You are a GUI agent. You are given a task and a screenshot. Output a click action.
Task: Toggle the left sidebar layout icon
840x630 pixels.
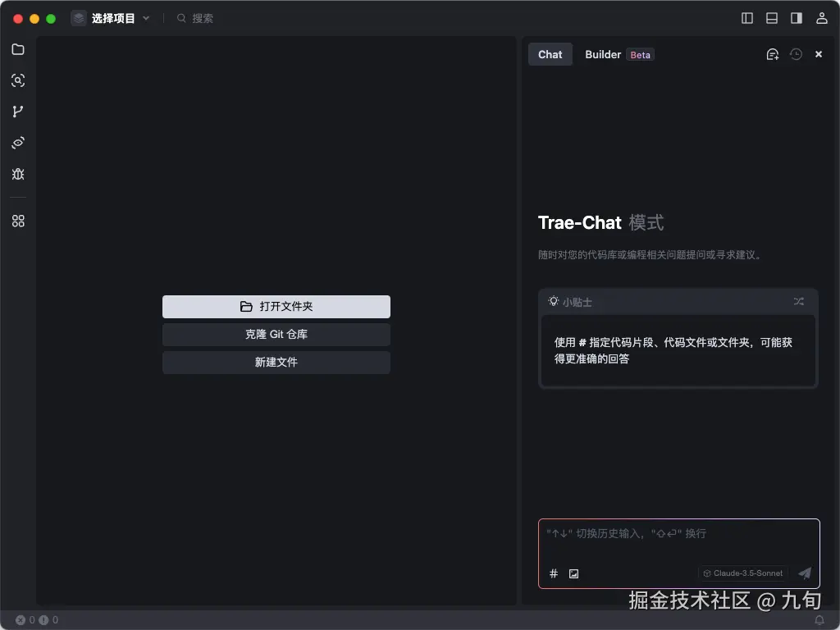pos(747,18)
